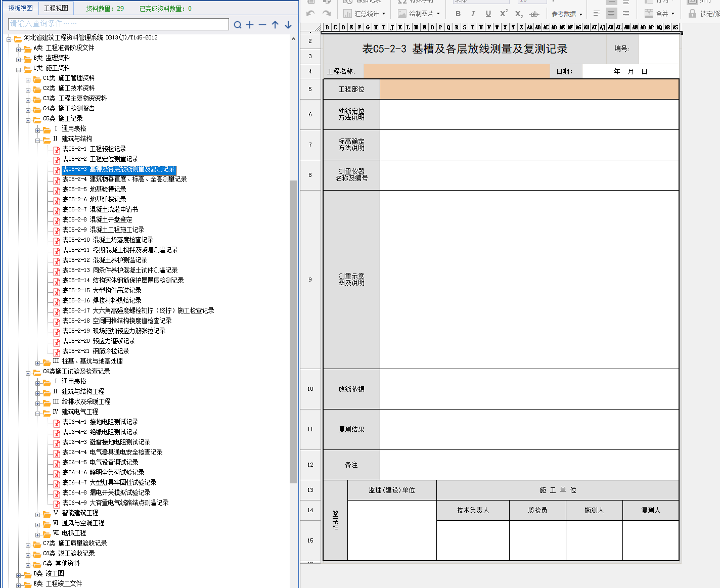The height and width of the screenshot is (588, 720).
Task: Click the row 9 header of the spreadsheet
Action: 310,280
